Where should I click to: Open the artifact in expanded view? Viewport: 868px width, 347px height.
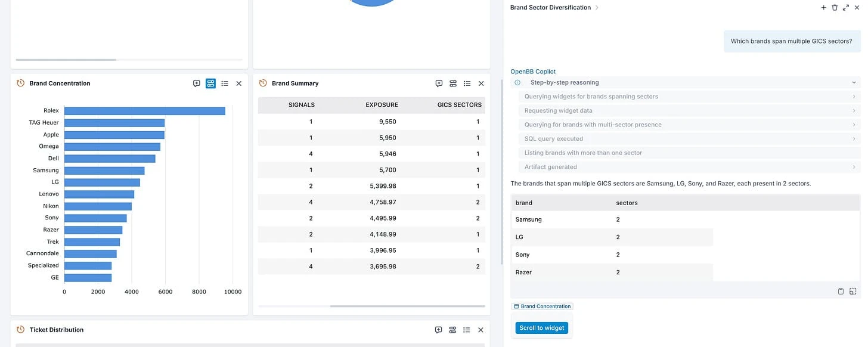[x=852, y=291]
